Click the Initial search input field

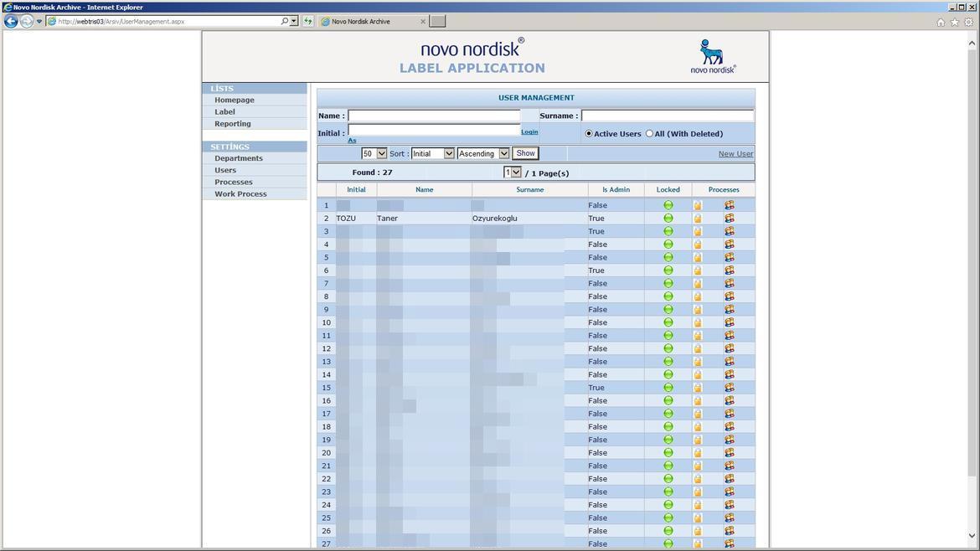point(434,130)
